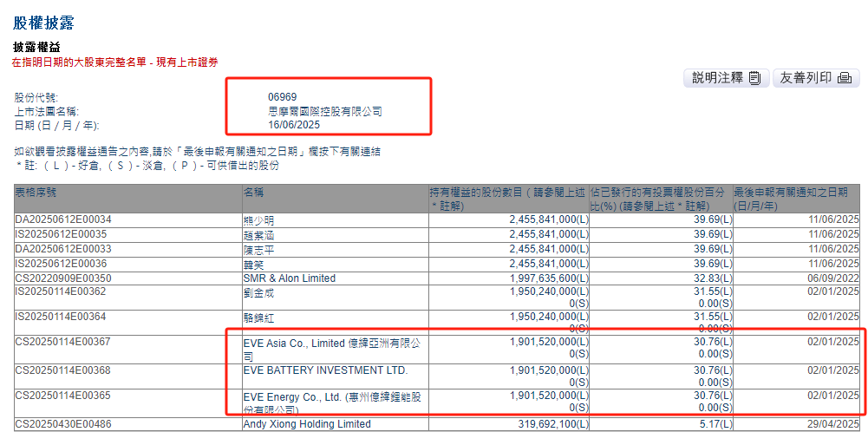Image resolution: width=868 pixels, height=432 pixels.
Task: Select form serial IS20250114E00362
Action: (61, 291)
